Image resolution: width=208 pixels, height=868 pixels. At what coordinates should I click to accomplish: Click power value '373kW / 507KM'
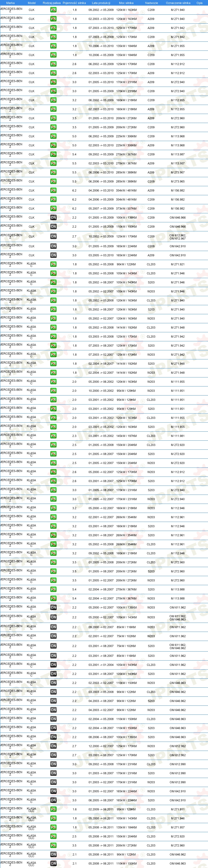tap(126, 209)
